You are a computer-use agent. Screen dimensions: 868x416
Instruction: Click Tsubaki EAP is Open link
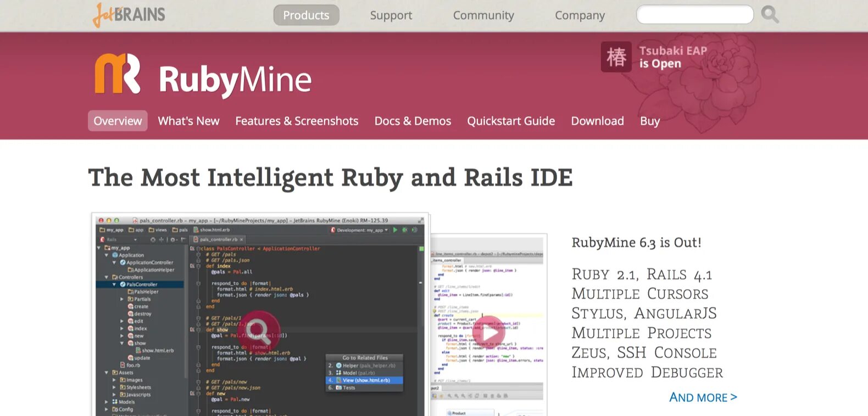coord(673,57)
